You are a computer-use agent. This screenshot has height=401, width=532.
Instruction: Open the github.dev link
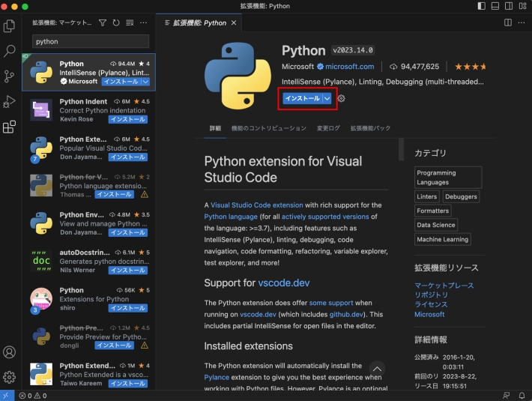click(x=346, y=315)
